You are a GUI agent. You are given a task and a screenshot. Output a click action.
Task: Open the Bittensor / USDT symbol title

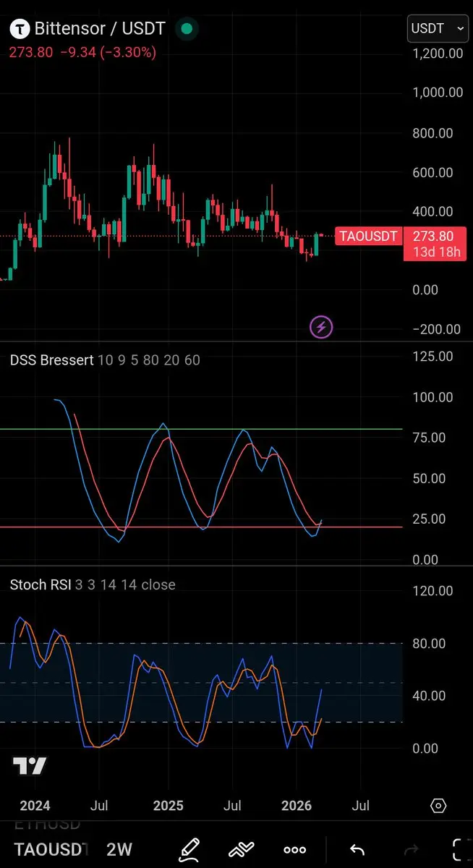[100, 29]
